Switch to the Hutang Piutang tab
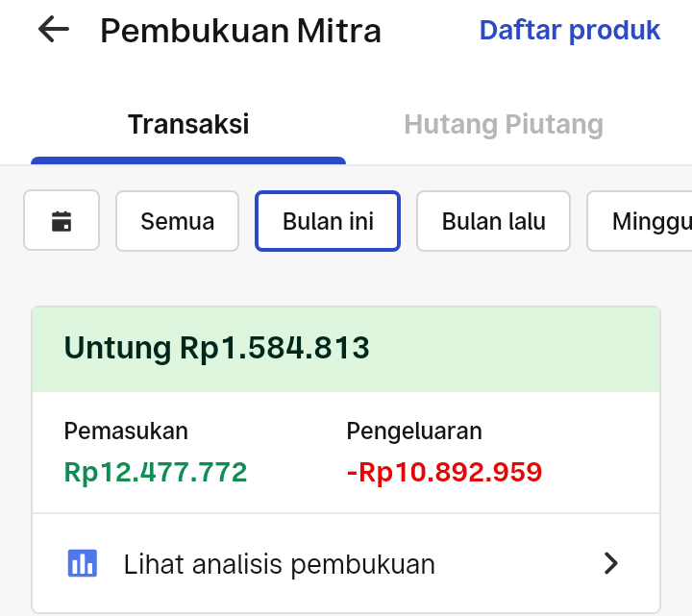The width and height of the screenshot is (692, 616). (504, 124)
